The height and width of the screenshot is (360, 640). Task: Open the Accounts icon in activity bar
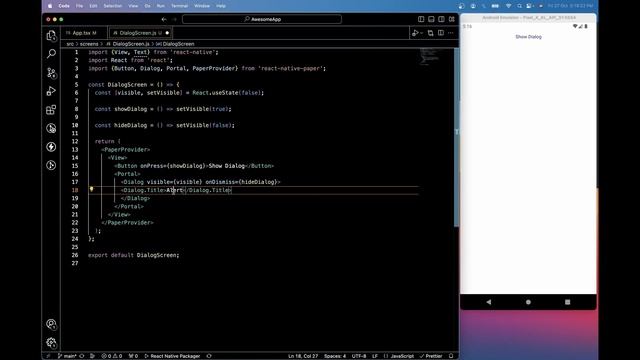pos(51,324)
